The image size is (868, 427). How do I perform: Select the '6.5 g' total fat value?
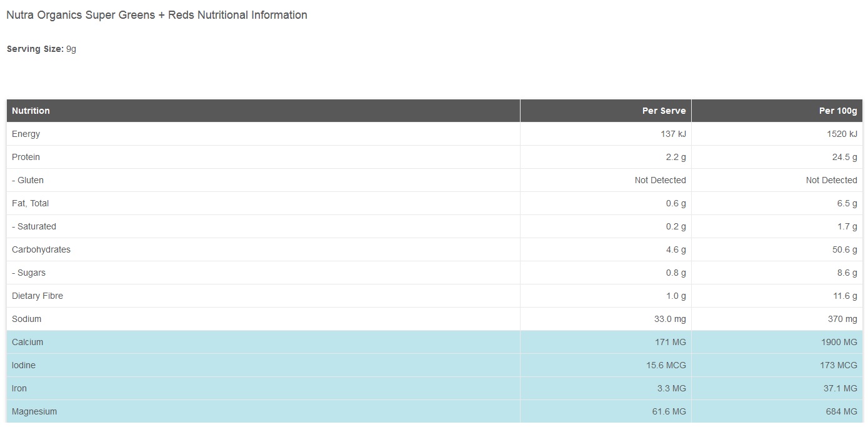click(847, 203)
